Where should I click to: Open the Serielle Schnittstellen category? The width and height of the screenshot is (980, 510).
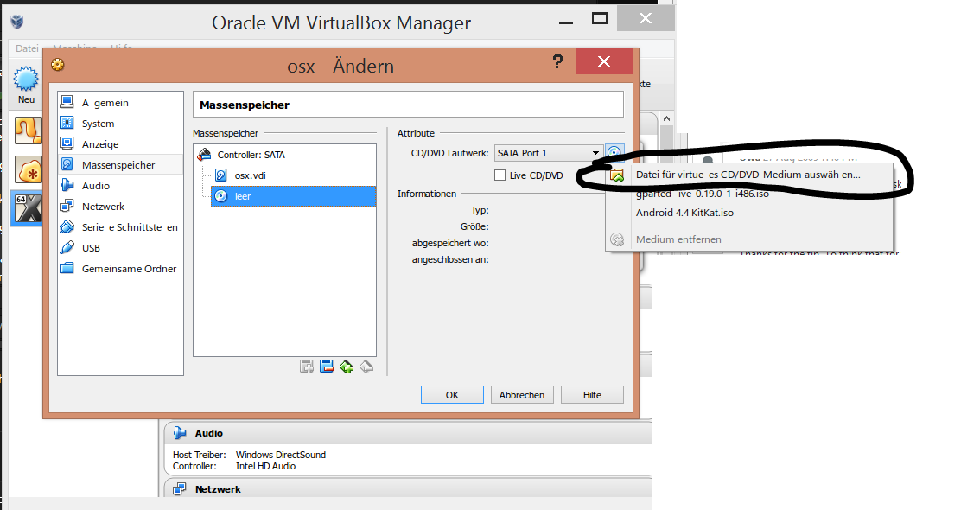(x=120, y=226)
